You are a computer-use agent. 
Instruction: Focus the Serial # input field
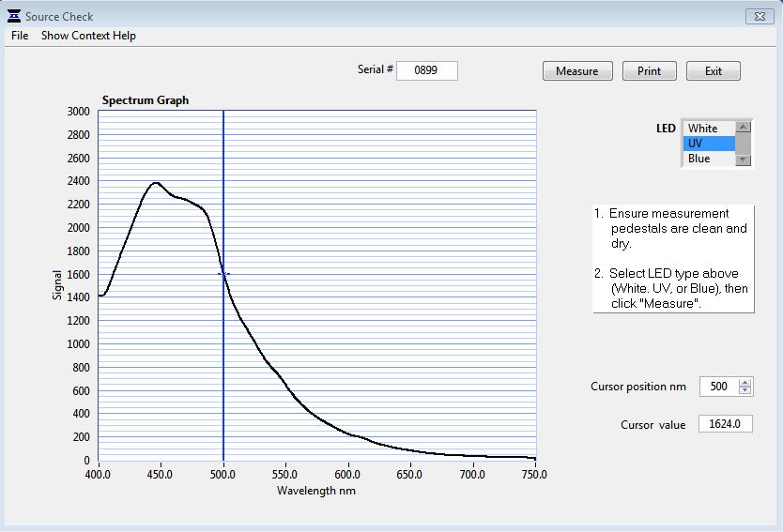(x=426, y=70)
